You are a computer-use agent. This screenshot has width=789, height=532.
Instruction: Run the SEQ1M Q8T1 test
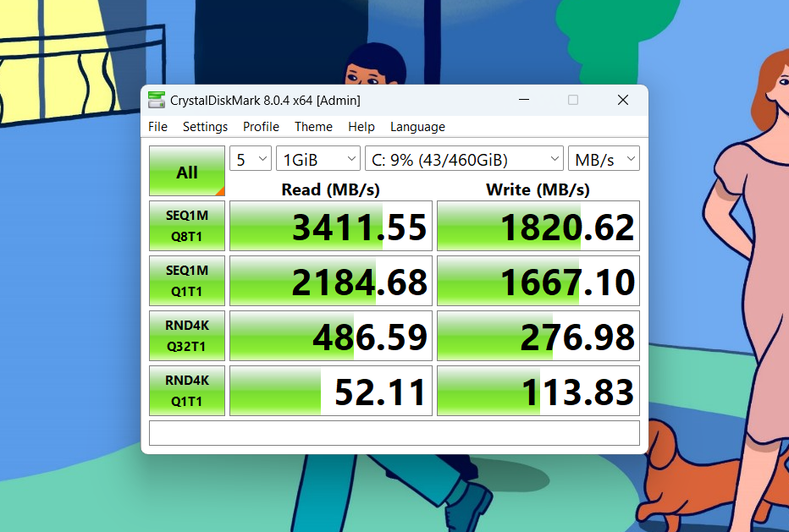[187, 226]
